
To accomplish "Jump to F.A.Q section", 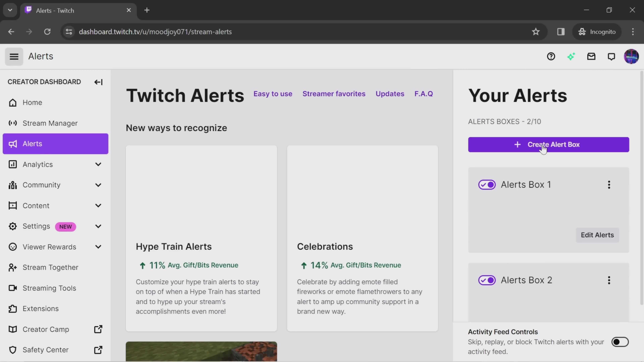I will [423, 94].
